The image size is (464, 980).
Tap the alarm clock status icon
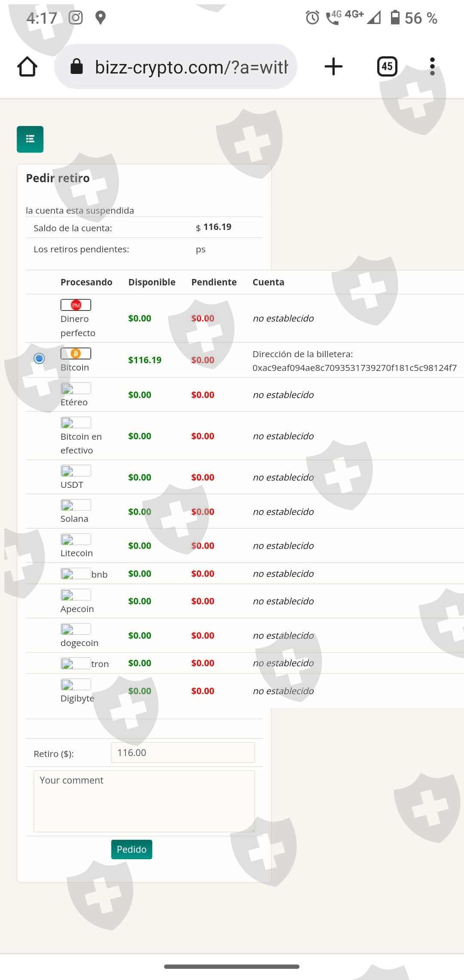[312, 18]
